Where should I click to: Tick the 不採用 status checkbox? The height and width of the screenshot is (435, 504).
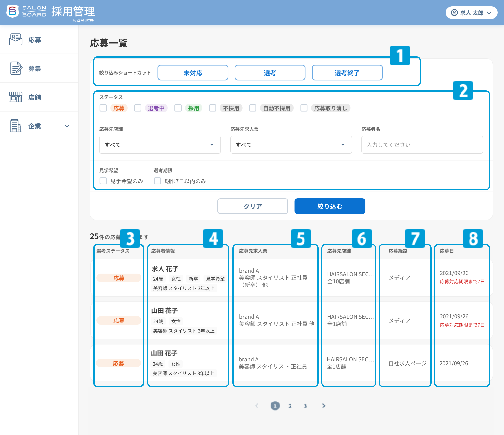coord(213,108)
